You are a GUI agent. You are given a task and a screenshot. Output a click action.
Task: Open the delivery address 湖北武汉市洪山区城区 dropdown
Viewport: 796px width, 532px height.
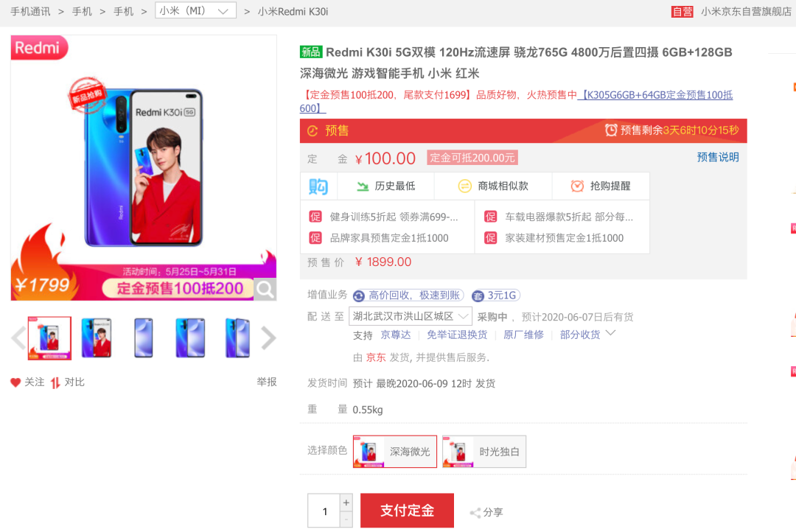point(411,316)
